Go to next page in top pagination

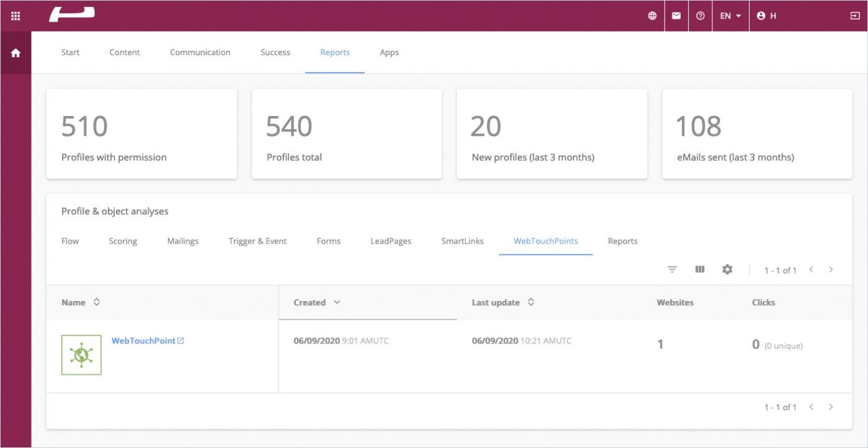click(x=831, y=269)
